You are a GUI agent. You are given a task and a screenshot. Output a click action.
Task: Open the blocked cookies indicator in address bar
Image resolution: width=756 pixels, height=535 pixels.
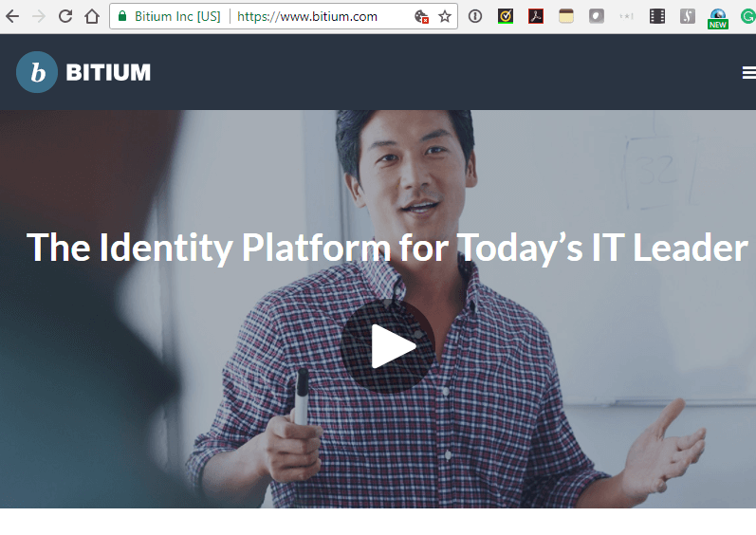(422, 16)
